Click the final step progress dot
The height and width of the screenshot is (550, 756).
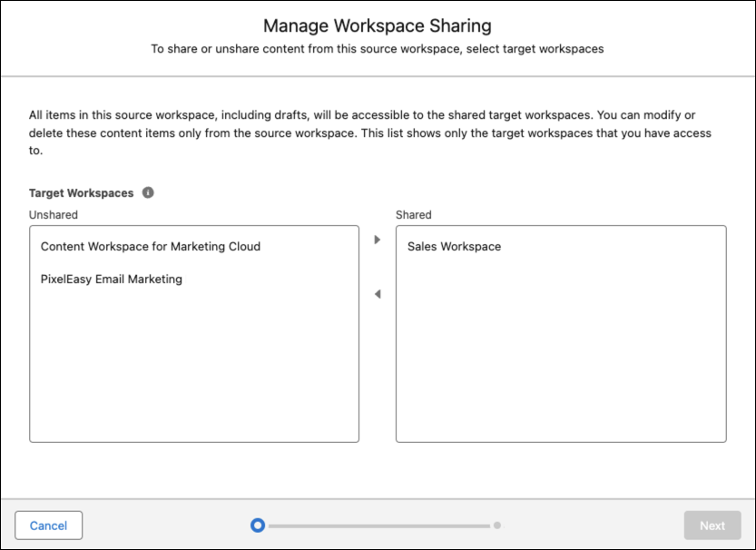click(497, 525)
